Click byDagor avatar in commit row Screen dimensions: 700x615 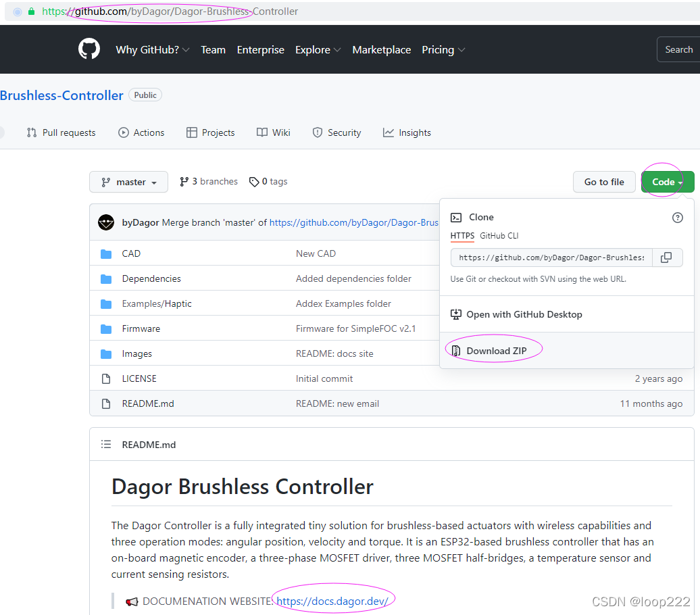point(106,222)
